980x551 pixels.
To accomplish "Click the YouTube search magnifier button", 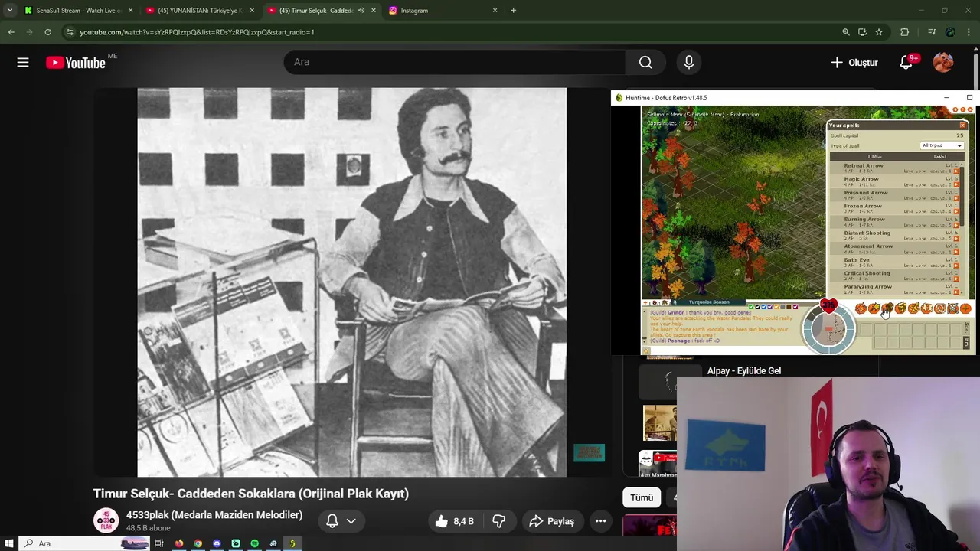I will click(645, 62).
